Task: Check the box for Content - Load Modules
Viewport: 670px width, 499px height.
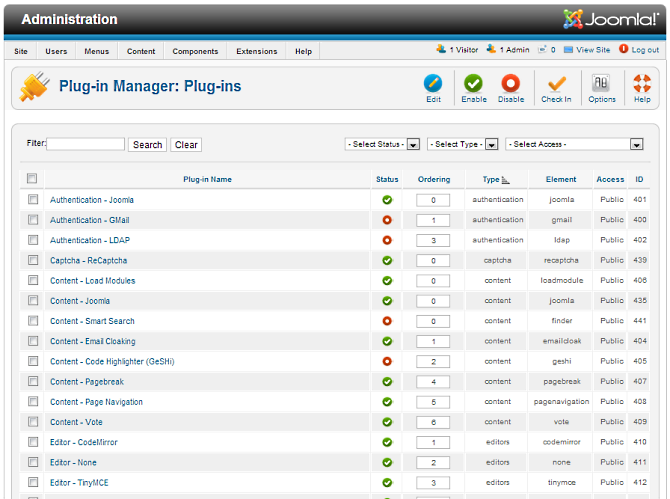Action: 33,280
